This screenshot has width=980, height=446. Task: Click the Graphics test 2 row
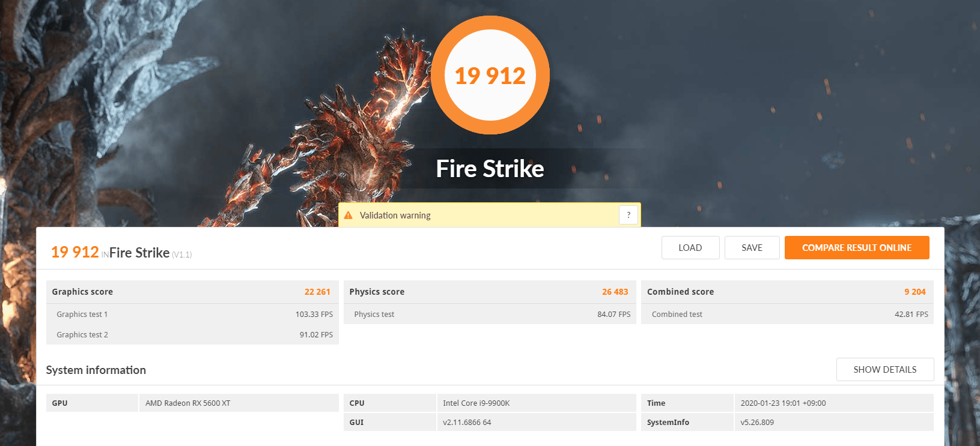pos(192,334)
